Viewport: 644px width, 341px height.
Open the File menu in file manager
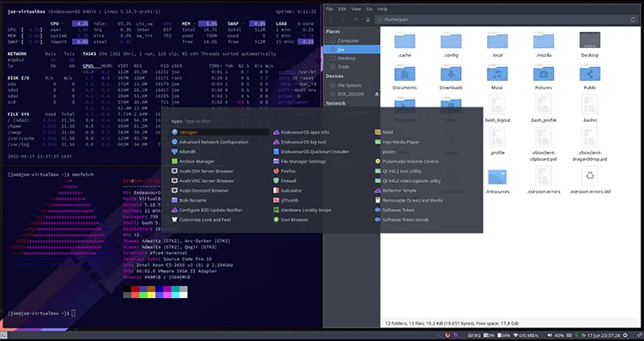tap(330, 9)
